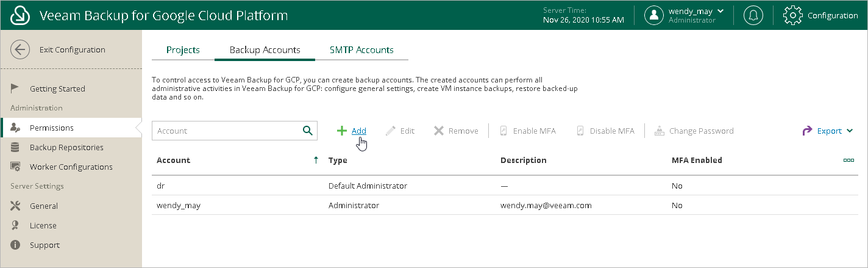Focus the Account search field
This screenshot has width=868, height=268.
click(227, 131)
